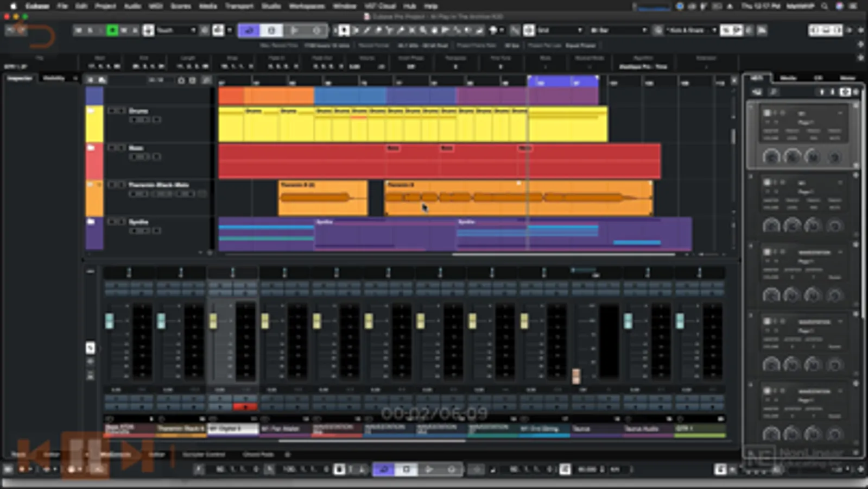Open macOS Spotlight search

click(x=825, y=6)
